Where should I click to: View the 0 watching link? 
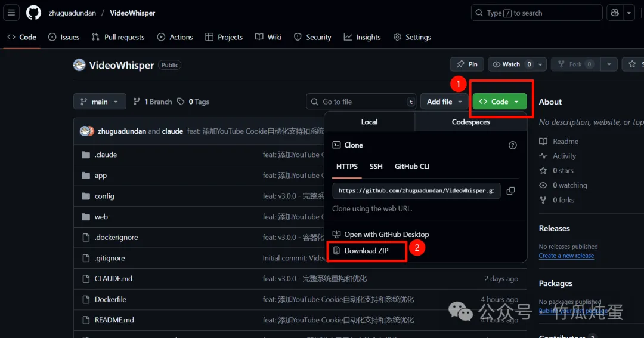click(563, 186)
